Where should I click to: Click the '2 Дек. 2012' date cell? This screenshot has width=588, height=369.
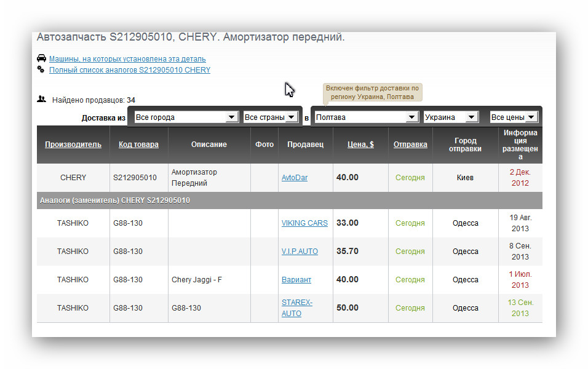[520, 178]
